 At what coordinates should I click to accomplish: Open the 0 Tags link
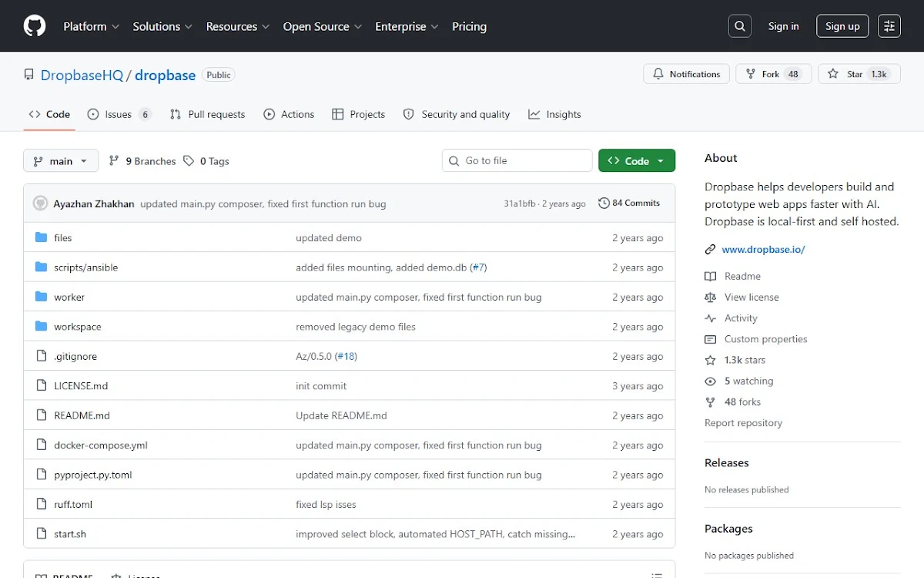pyautogui.click(x=206, y=161)
